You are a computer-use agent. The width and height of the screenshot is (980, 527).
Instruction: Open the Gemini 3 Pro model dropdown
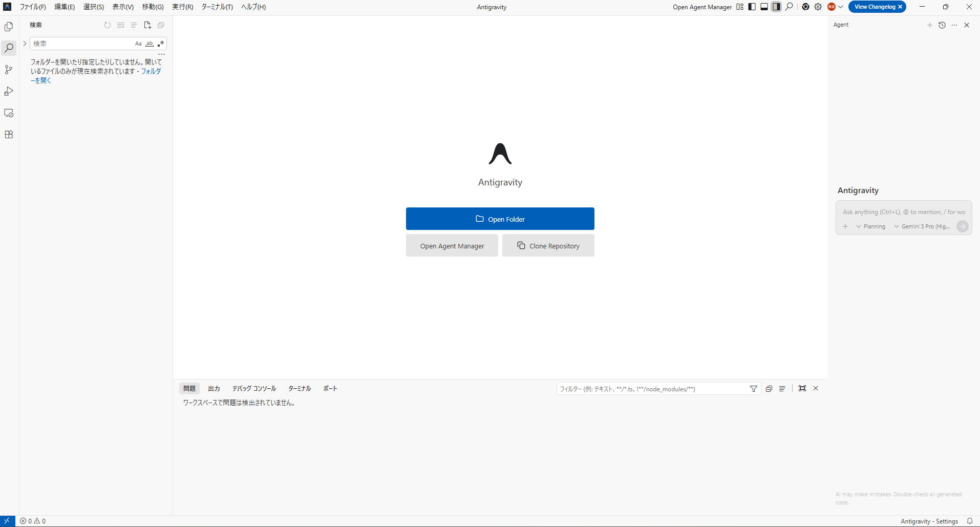tap(922, 226)
